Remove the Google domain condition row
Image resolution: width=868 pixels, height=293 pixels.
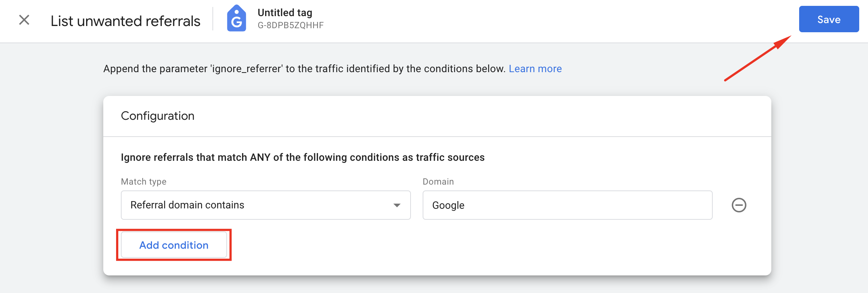point(739,205)
